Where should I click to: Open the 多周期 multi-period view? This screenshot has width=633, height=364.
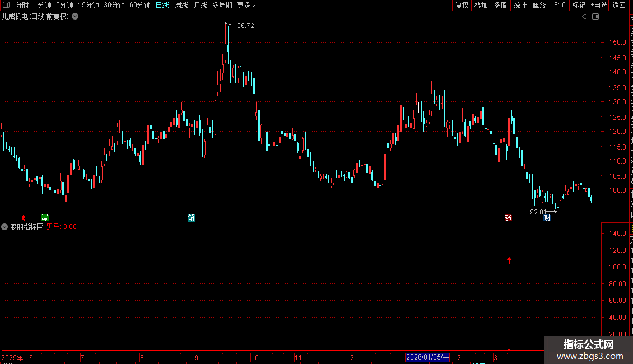click(x=222, y=5)
